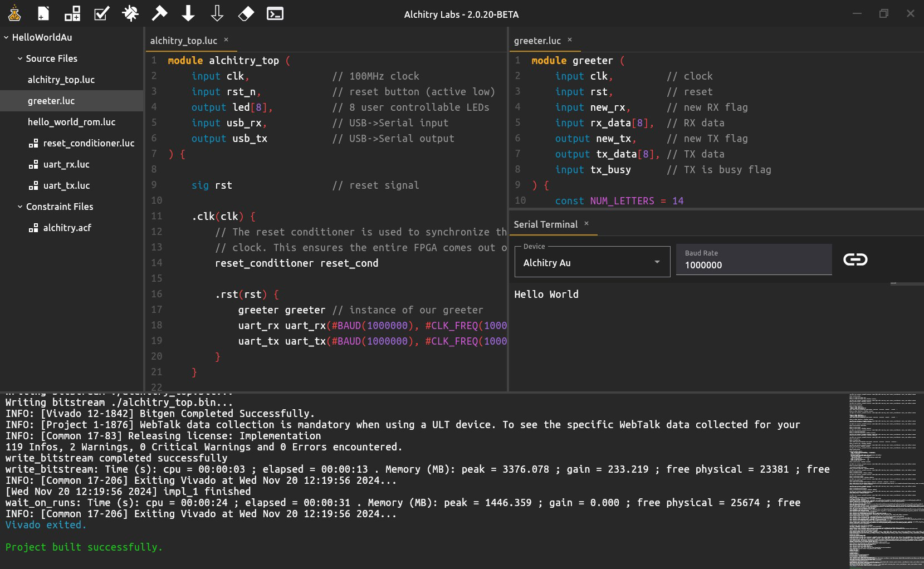Click 'impl_1 finished' console line

coord(128,491)
